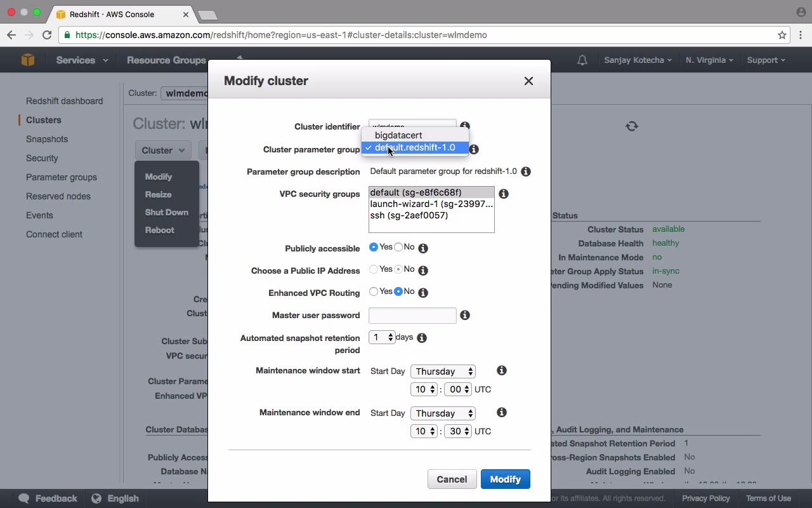Click the refresh icon on the cluster page
This screenshot has height=508, width=812.
coord(632,126)
